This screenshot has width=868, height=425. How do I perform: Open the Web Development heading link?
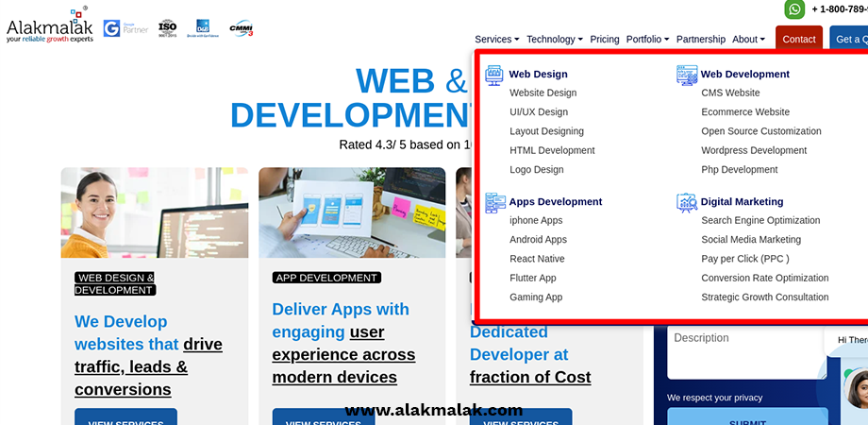tap(745, 75)
